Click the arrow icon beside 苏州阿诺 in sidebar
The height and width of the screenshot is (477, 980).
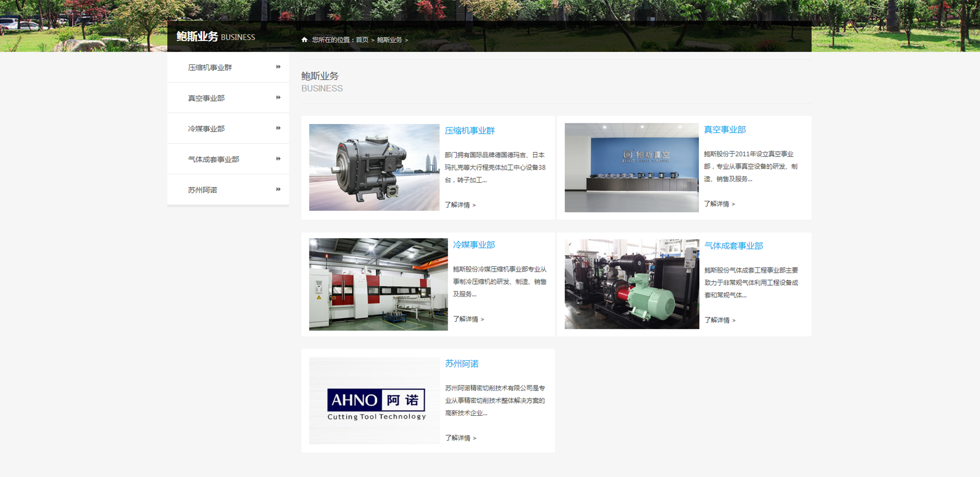(x=278, y=189)
